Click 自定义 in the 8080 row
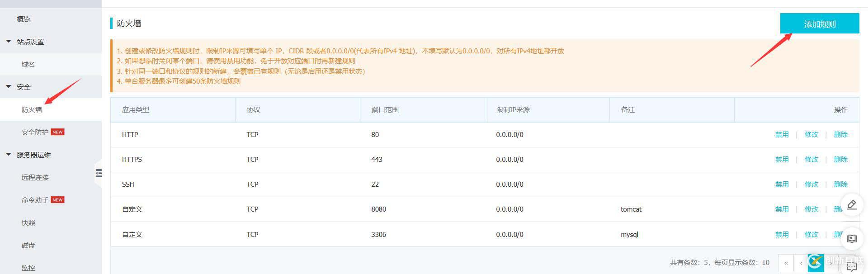The width and height of the screenshot is (868, 274). point(132,209)
